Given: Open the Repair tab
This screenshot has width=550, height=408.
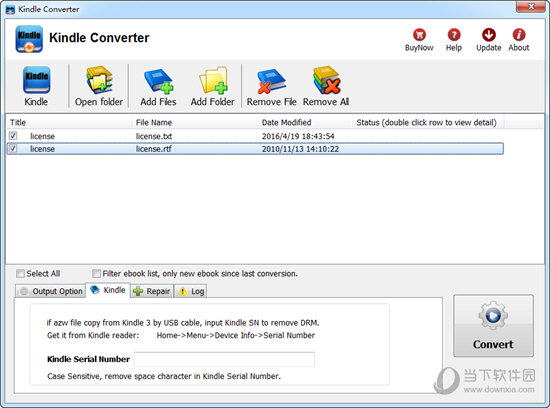Looking at the screenshot, I should pos(152,291).
